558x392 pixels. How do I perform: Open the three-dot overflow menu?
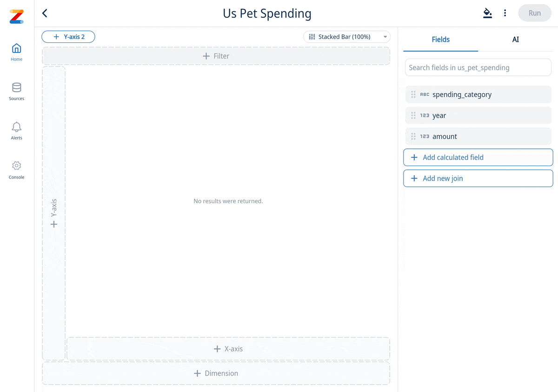pos(505,13)
